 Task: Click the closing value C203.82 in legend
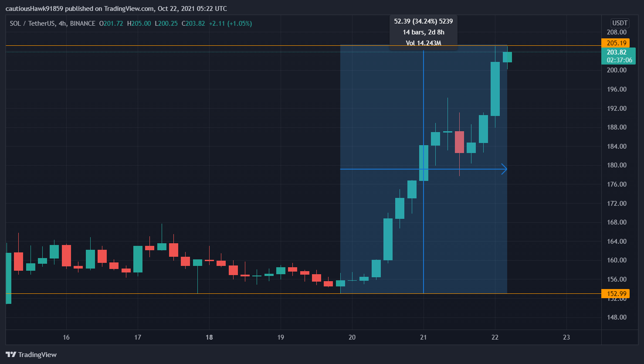pos(193,24)
